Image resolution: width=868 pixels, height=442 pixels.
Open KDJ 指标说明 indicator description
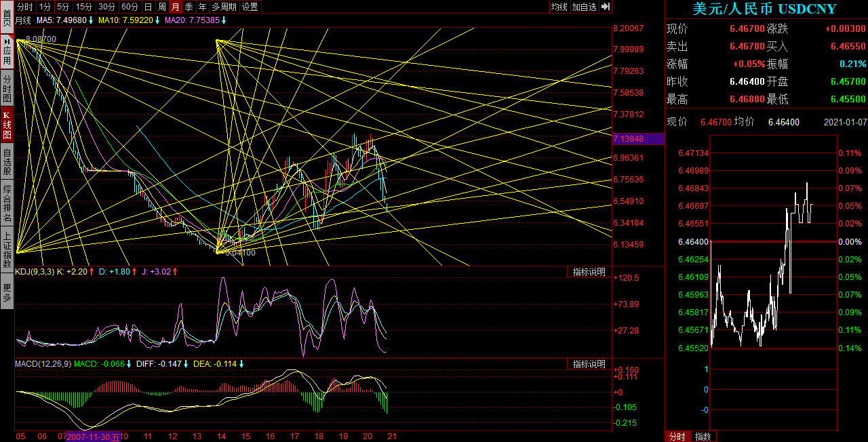pos(589,272)
